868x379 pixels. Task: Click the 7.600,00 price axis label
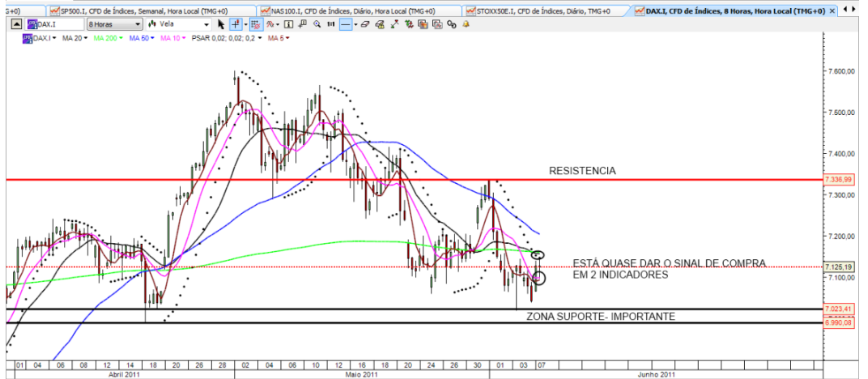point(842,71)
